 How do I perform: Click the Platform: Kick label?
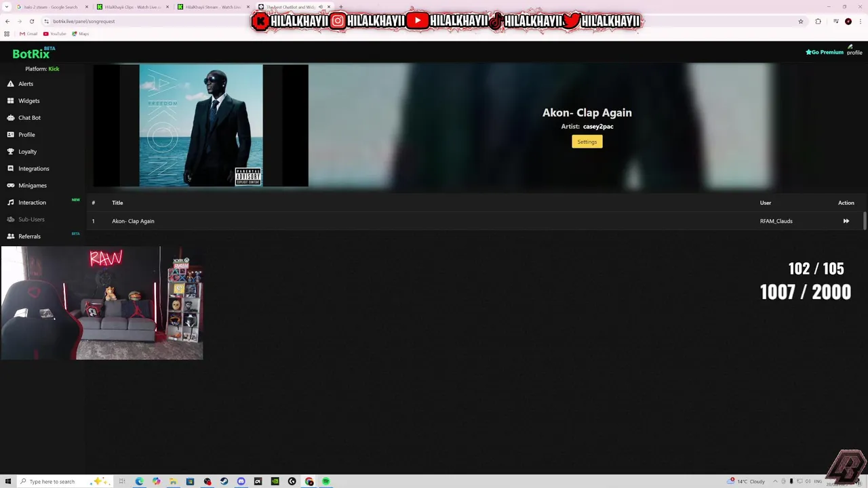42,69
